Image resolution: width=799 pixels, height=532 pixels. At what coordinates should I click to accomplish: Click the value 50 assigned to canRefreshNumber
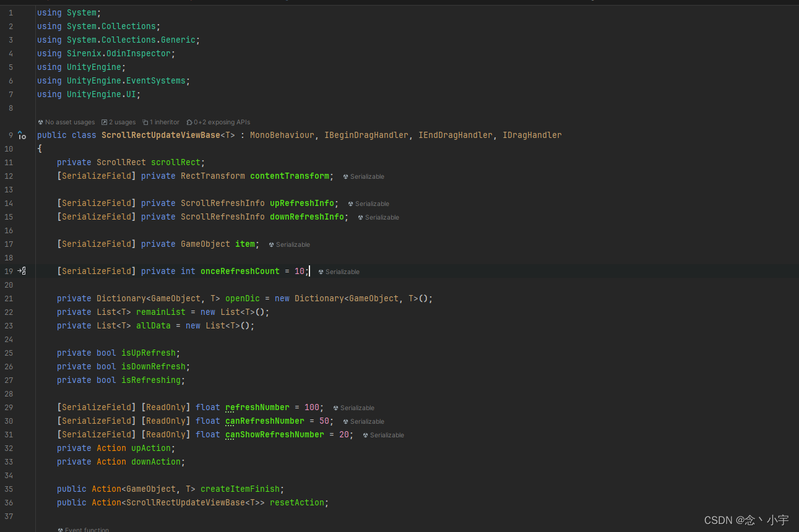324,421
